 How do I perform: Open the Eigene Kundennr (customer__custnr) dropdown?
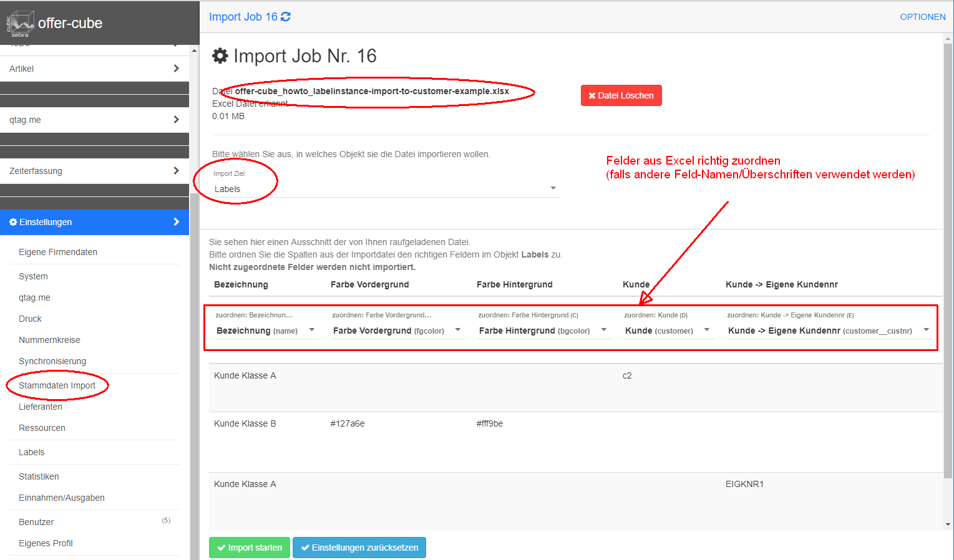tap(830, 331)
